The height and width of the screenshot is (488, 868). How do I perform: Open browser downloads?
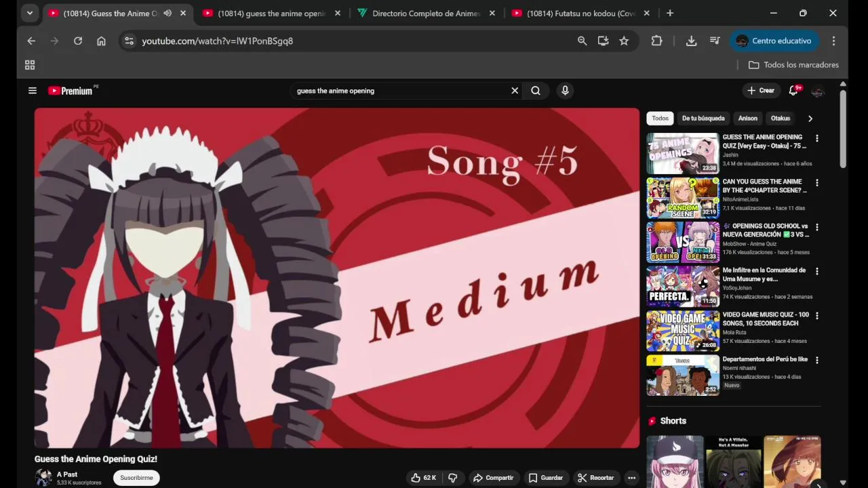point(691,41)
